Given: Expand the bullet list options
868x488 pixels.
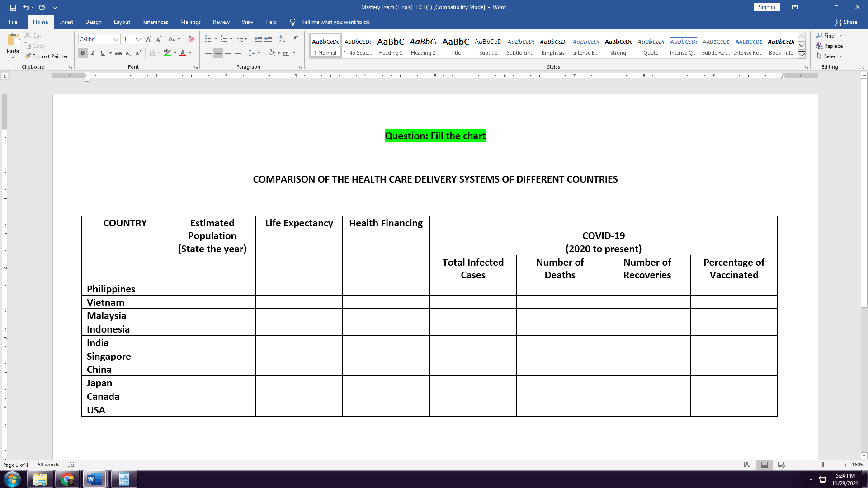Looking at the screenshot, I should (215, 39).
